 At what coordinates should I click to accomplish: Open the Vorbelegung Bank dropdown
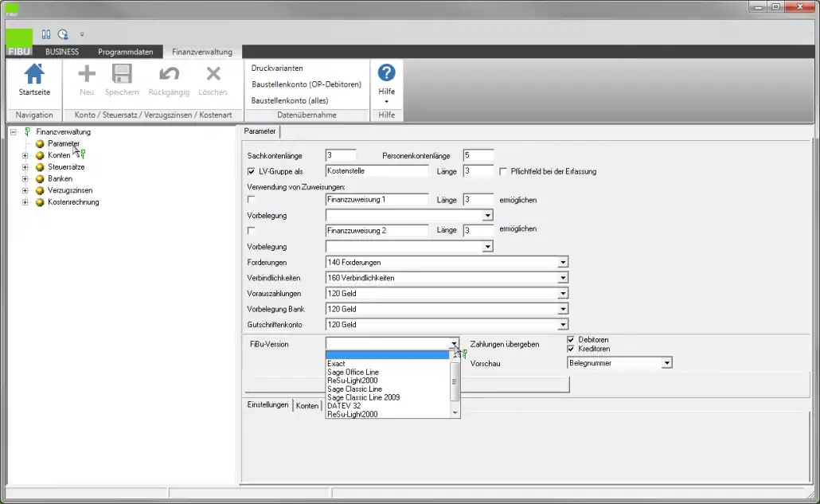(x=563, y=309)
